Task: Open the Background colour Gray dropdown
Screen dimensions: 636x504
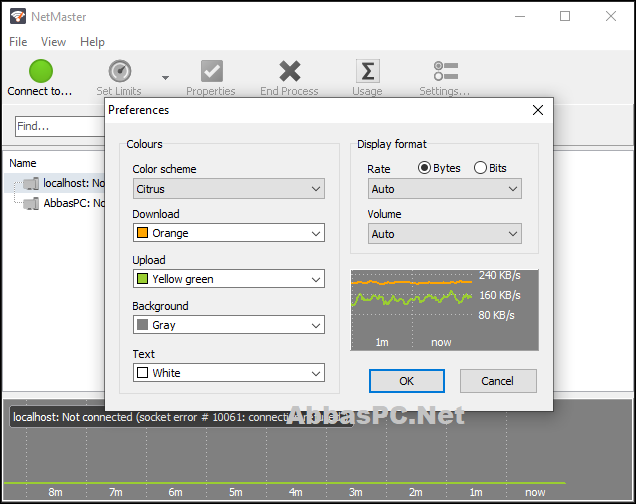Action: click(x=229, y=325)
